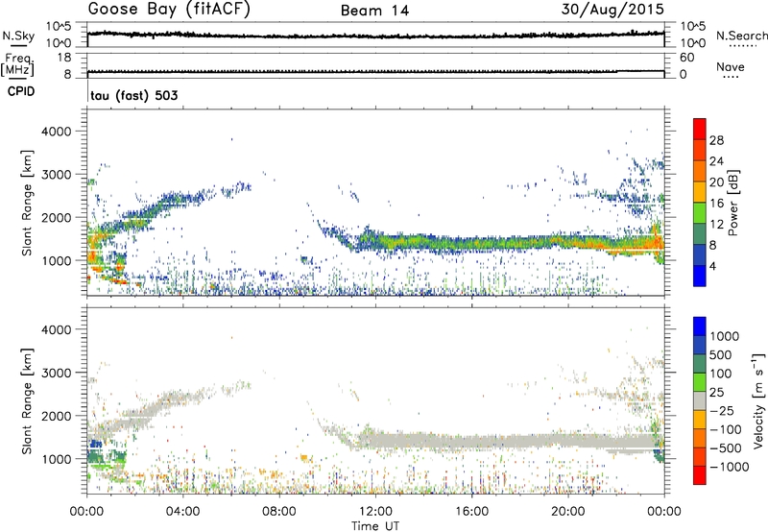Click the 'CPID' label
This screenshot has width=768, height=532.
(21, 91)
